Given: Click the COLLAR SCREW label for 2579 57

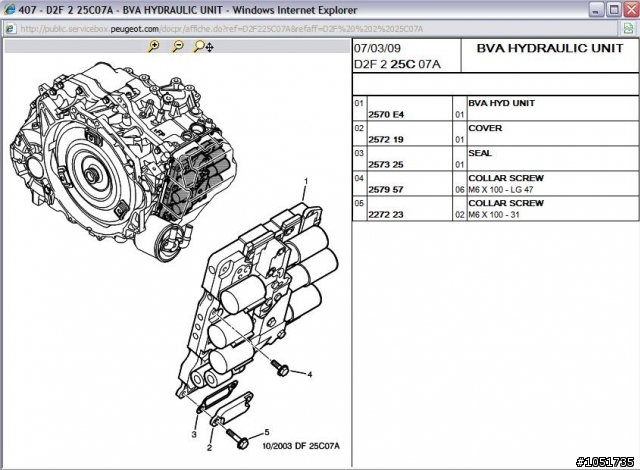Looking at the screenshot, I should pos(506,178).
